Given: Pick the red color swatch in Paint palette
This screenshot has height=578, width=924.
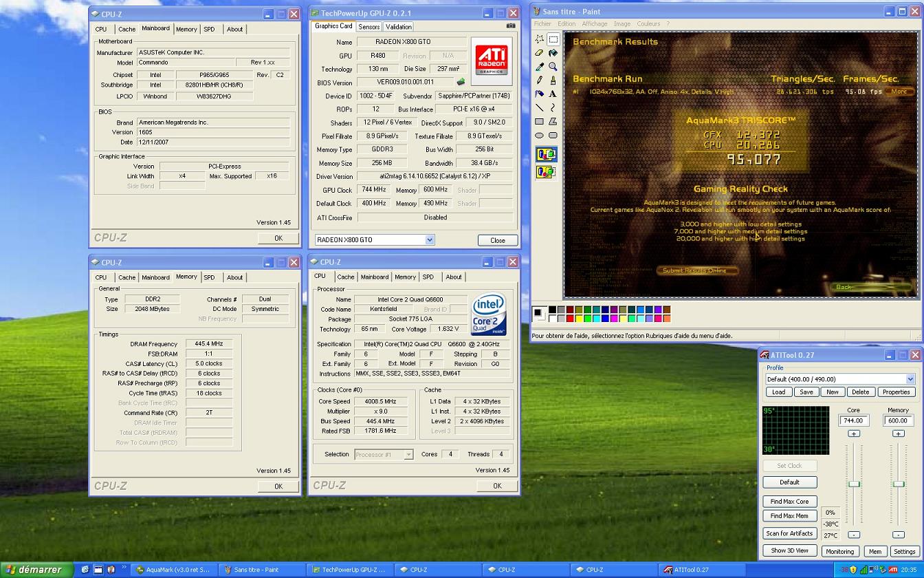Looking at the screenshot, I should click(569, 318).
